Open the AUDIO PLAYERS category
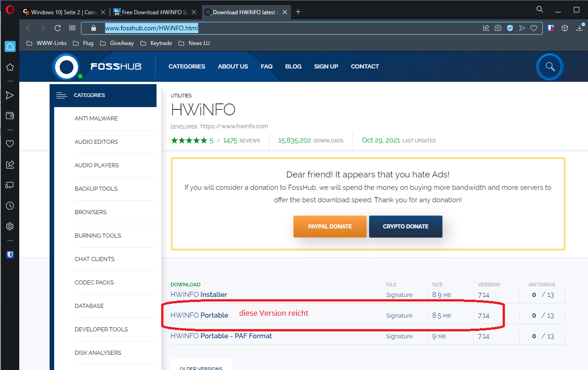The width and height of the screenshot is (588, 370). pos(97,165)
